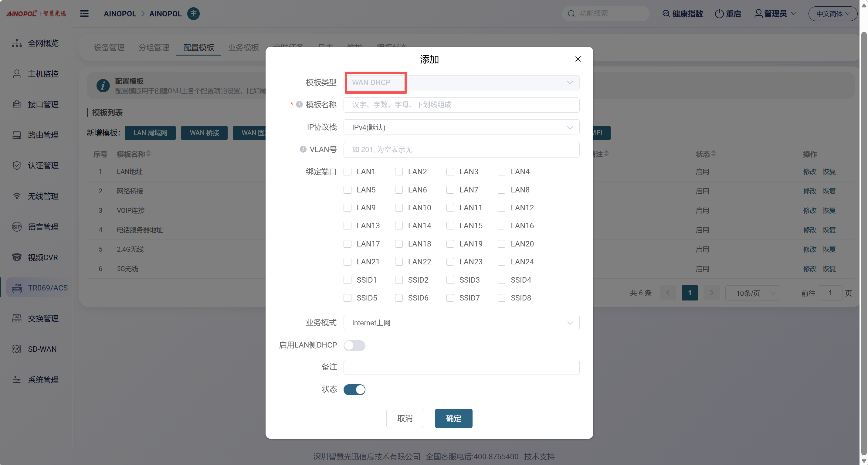Expand the IP协议栈 dropdown
This screenshot has width=868, height=465.
(461, 127)
